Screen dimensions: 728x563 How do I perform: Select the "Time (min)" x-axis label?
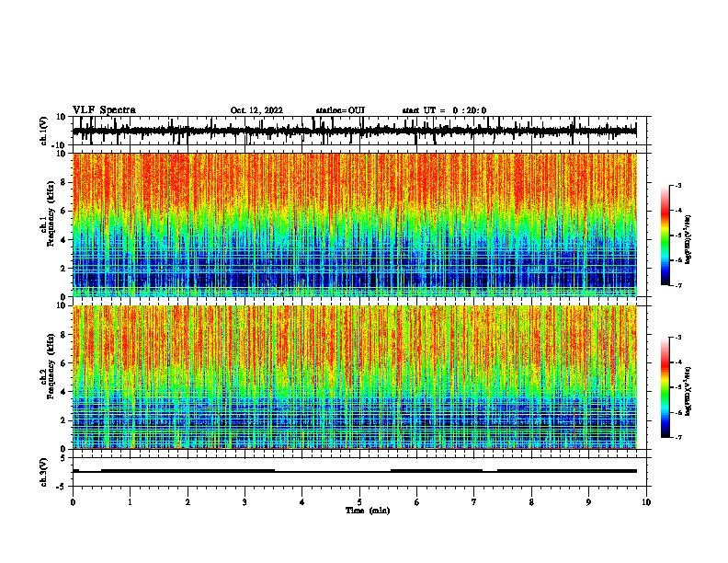pos(368,511)
